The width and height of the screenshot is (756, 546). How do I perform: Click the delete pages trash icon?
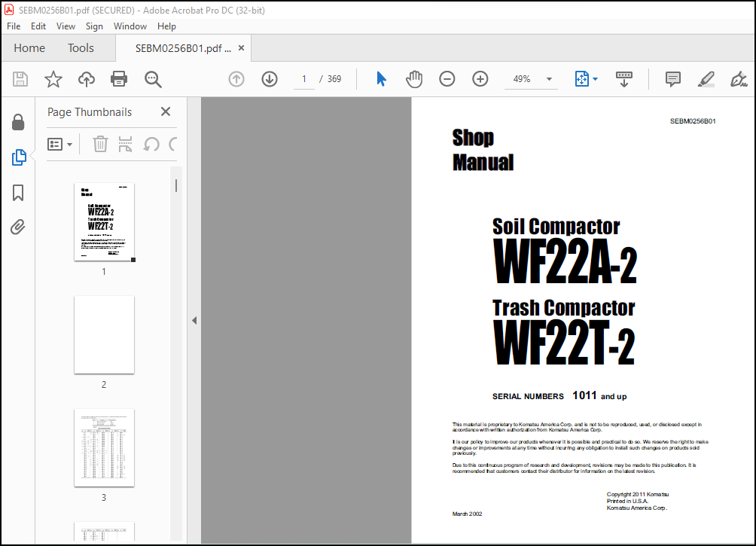coord(100,144)
